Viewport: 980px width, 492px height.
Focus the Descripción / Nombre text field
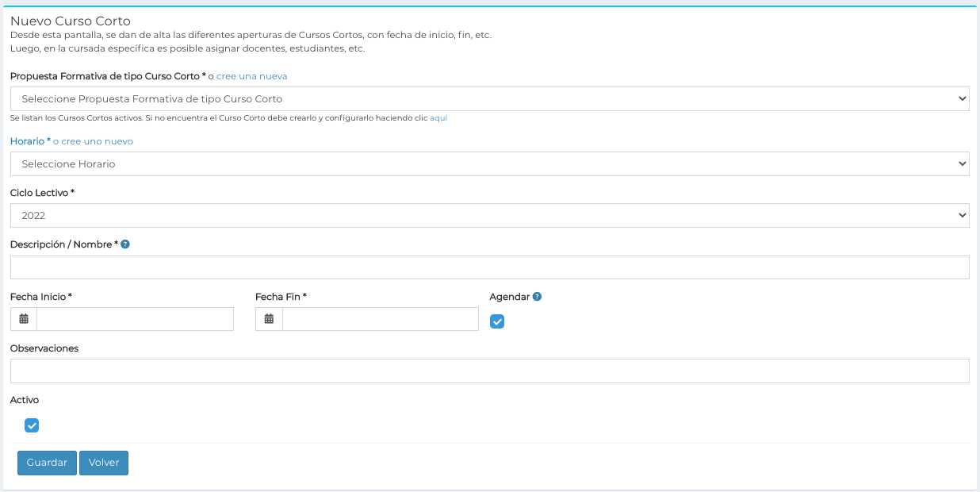[x=490, y=267]
